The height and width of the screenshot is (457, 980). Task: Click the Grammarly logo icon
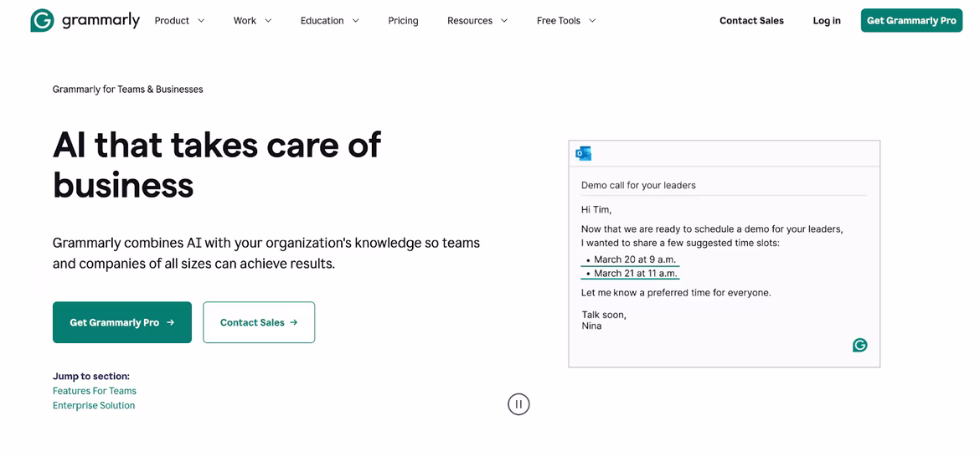click(42, 21)
